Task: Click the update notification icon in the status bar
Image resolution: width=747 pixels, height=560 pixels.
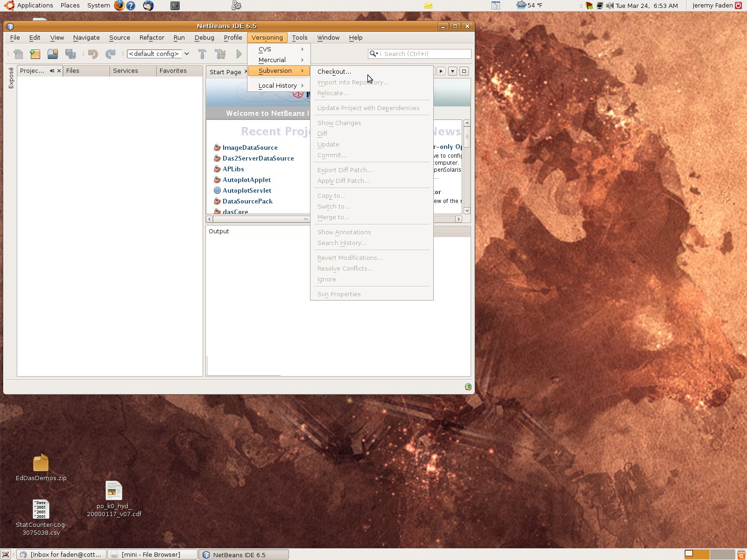Action: pos(467,386)
